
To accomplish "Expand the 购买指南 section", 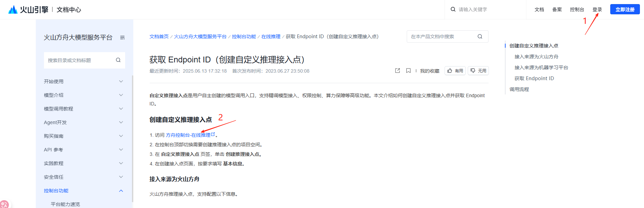I will [x=121, y=136].
